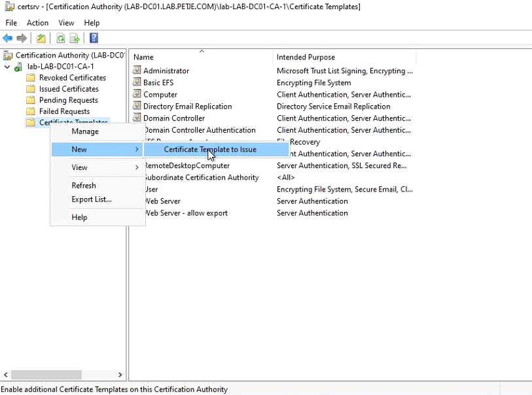Viewport: 532px width, 395px height.
Task: Click the Help question mark toolbar icon
Action: (94, 39)
